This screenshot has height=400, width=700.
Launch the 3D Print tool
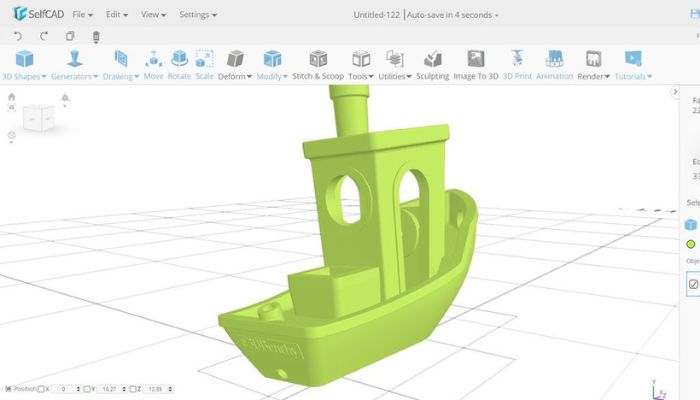tap(517, 65)
